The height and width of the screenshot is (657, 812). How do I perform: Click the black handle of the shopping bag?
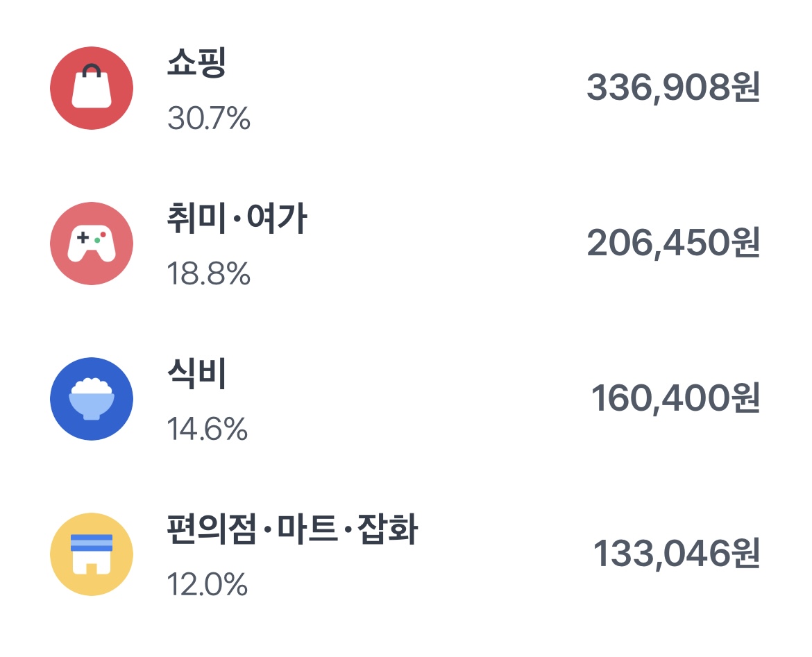point(92,70)
